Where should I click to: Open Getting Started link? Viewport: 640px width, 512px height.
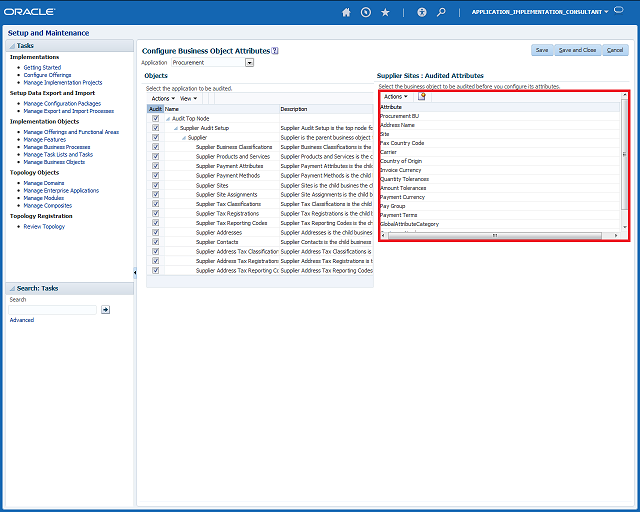pyautogui.click(x=42, y=67)
